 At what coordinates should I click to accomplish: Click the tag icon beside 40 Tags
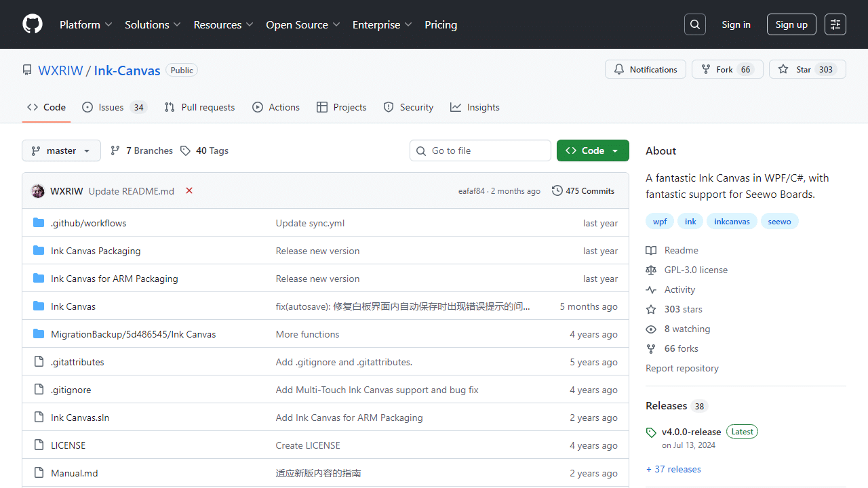186,150
